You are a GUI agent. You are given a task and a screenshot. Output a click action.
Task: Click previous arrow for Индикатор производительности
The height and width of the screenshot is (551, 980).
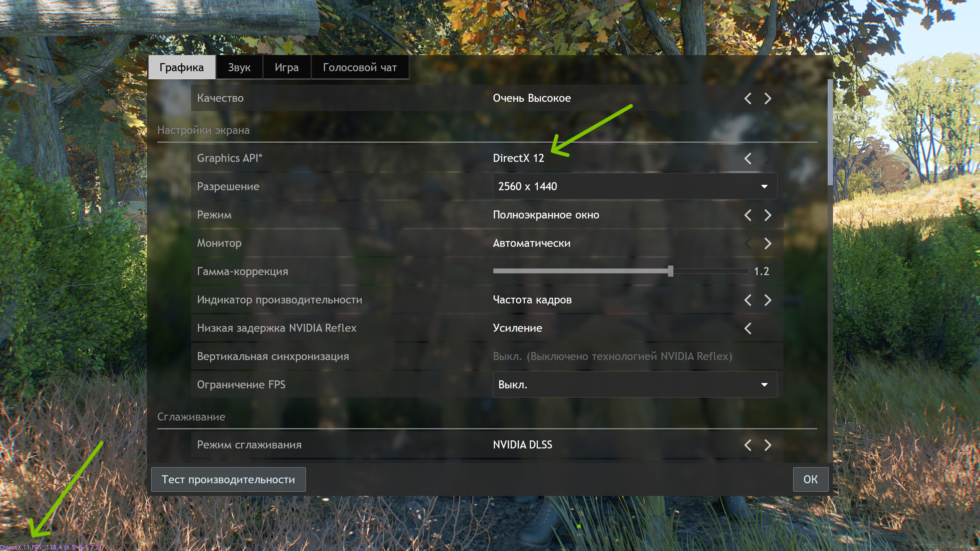pos(748,300)
